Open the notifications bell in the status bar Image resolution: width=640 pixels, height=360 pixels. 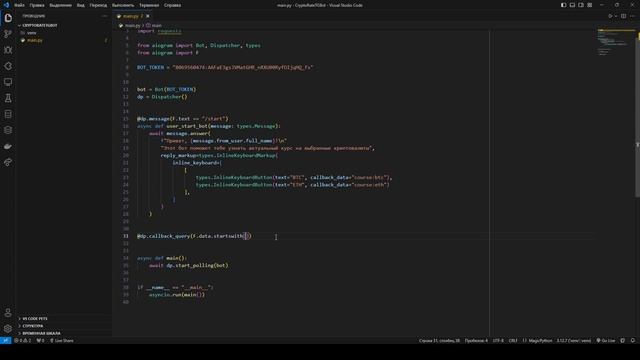pyautogui.click(x=633, y=340)
